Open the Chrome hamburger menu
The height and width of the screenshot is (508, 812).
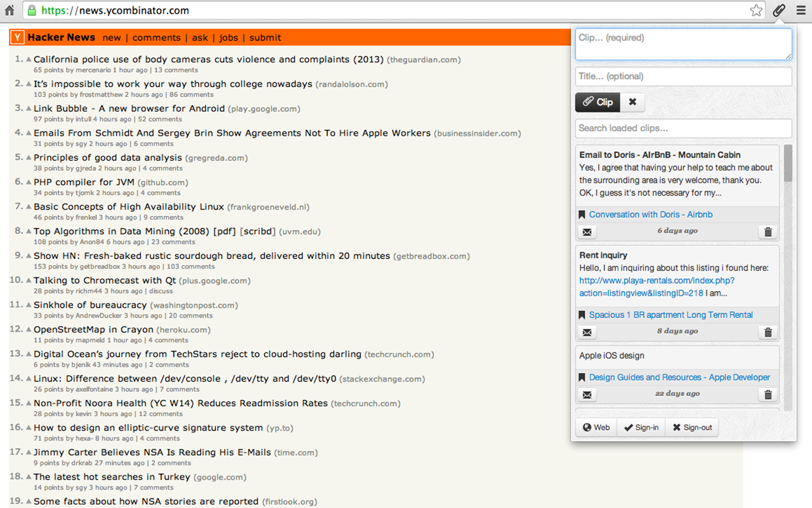click(x=801, y=10)
